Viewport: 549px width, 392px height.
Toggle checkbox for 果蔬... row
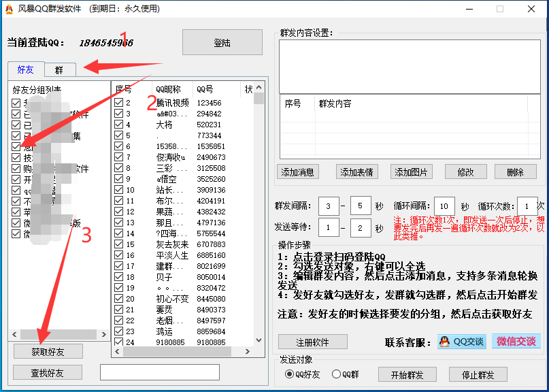pyautogui.click(x=118, y=211)
